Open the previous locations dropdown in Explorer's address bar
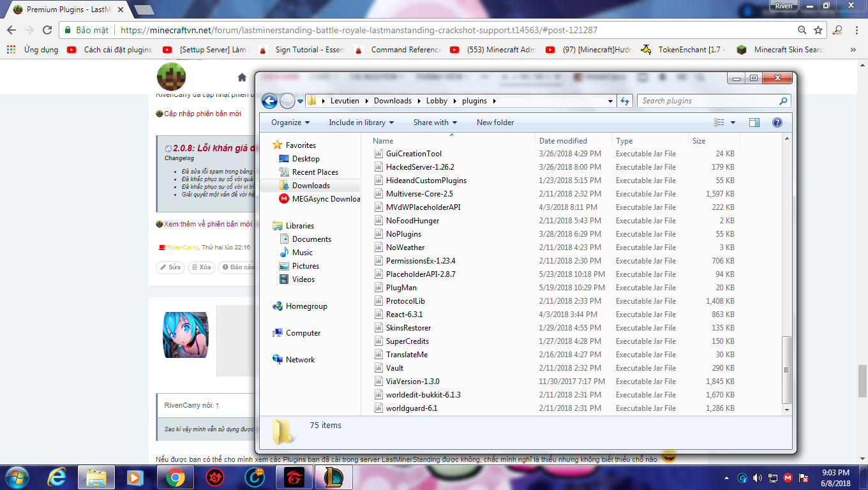868x490 pixels. (611, 101)
